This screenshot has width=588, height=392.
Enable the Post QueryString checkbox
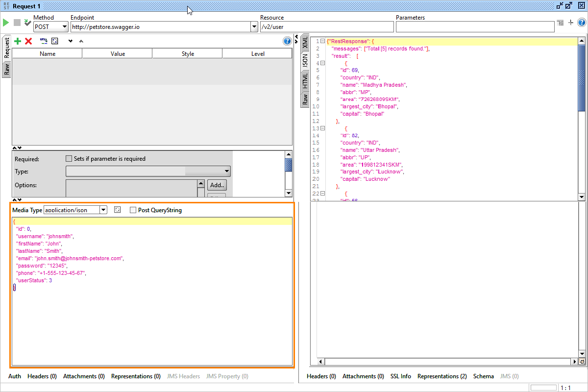click(x=133, y=210)
